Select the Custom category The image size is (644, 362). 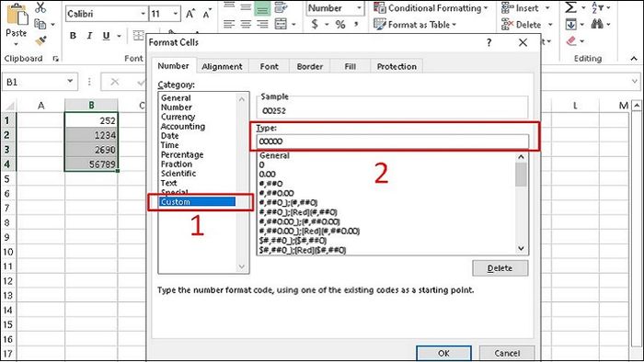click(197, 202)
